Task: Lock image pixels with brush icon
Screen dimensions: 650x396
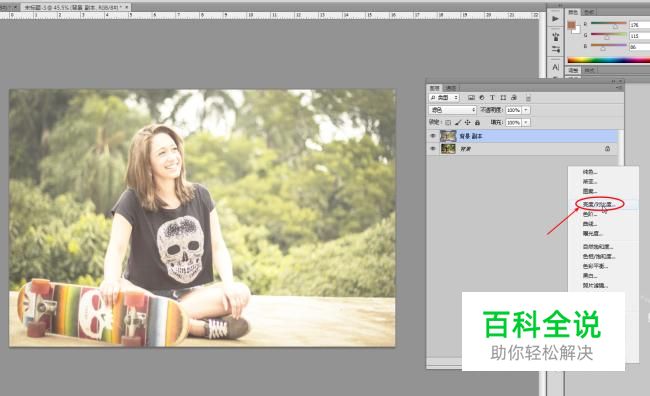Action: click(x=458, y=123)
